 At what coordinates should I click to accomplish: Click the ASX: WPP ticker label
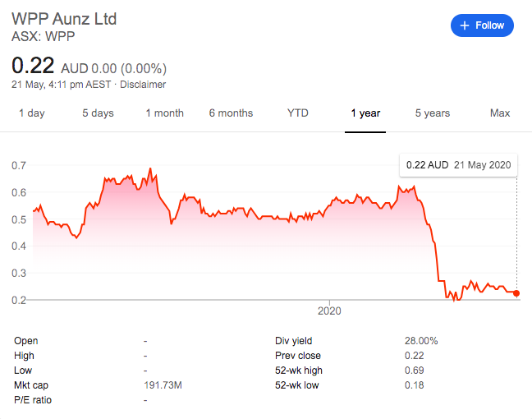click(x=43, y=36)
